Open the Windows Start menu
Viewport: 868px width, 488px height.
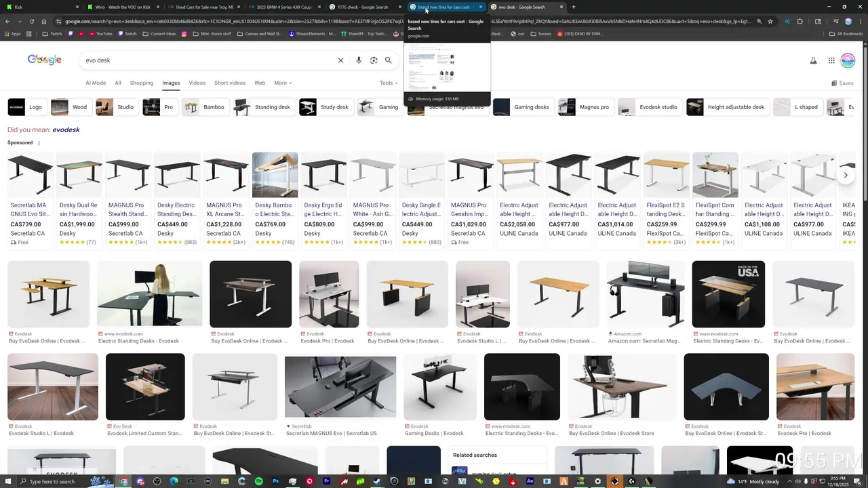(7, 481)
